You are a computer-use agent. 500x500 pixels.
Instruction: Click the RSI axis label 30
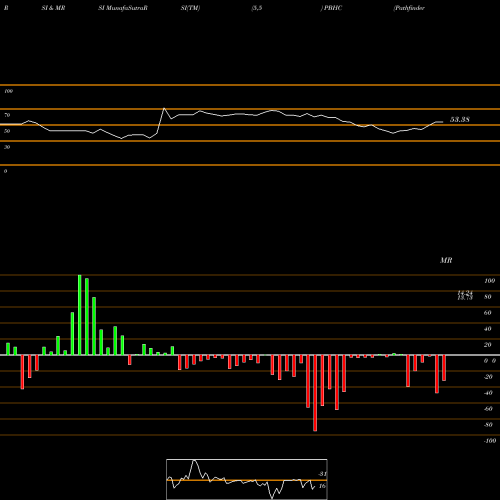coord(7,147)
